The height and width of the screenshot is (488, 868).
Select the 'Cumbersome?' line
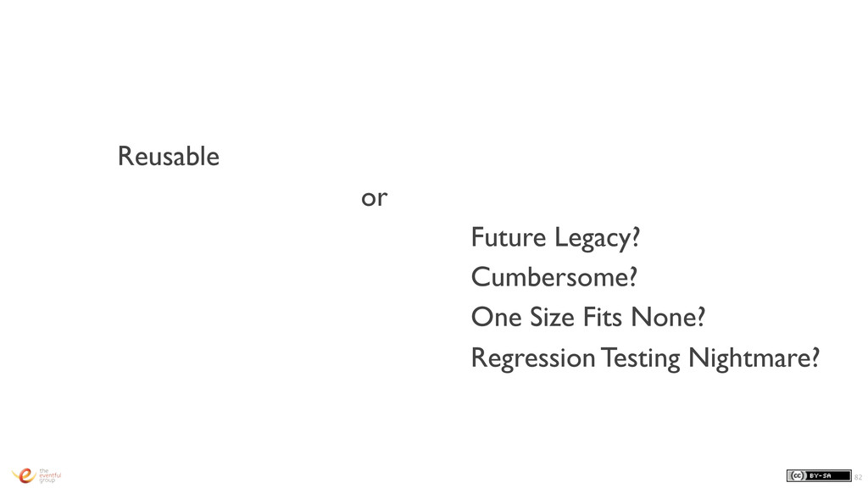(554, 277)
